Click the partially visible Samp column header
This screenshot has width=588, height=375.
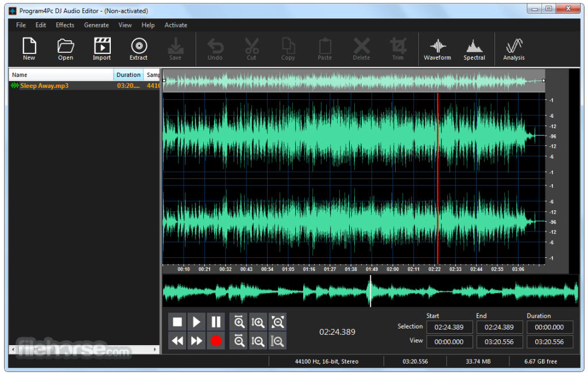pyautogui.click(x=152, y=75)
